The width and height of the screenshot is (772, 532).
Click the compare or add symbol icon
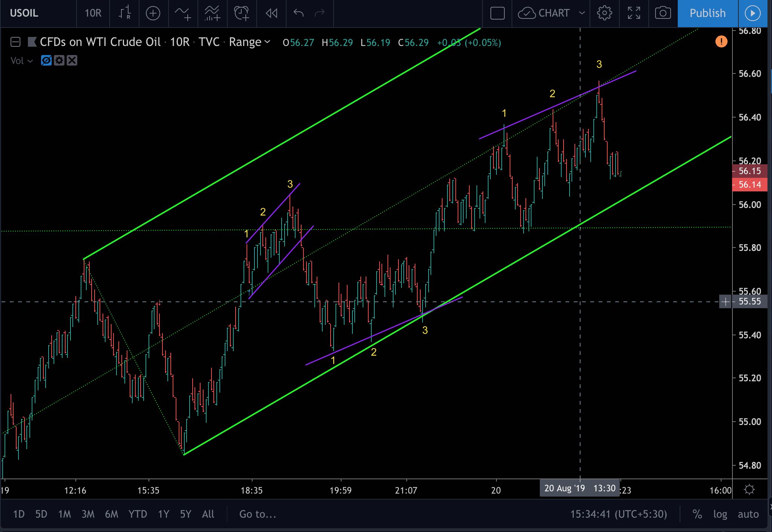tap(153, 14)
